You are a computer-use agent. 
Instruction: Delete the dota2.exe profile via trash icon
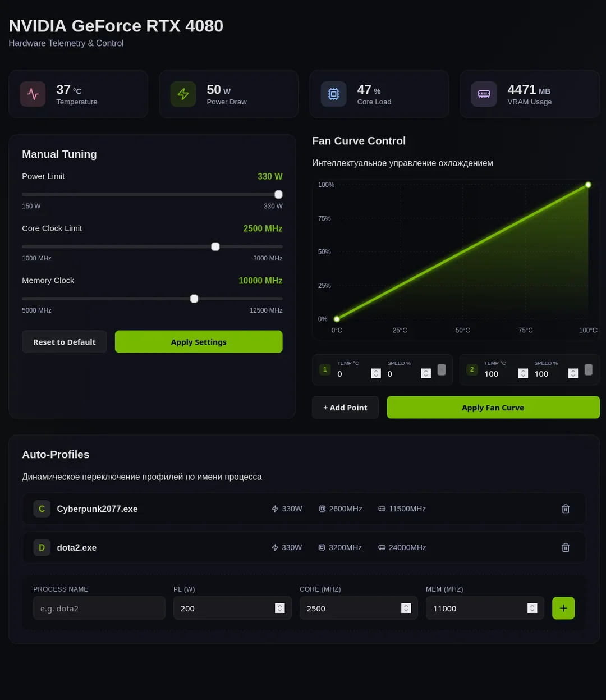[566, 547]
